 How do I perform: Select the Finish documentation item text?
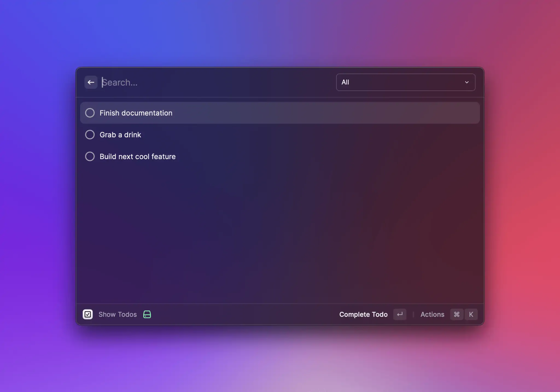coord(136,113)
